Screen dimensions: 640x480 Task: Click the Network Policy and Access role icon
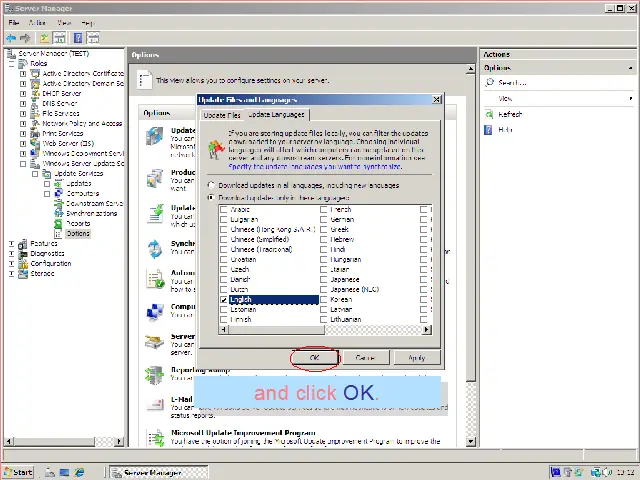tap(36, 123)
